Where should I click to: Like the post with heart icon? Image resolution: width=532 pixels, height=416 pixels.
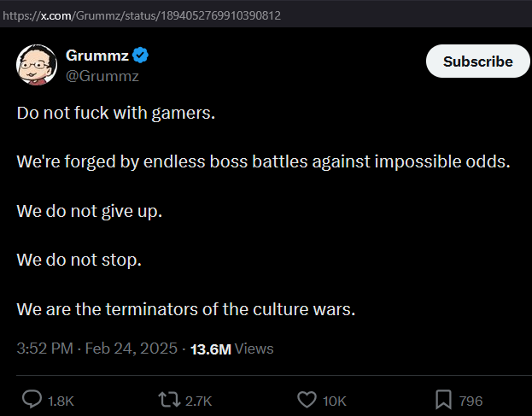point(307,400)
